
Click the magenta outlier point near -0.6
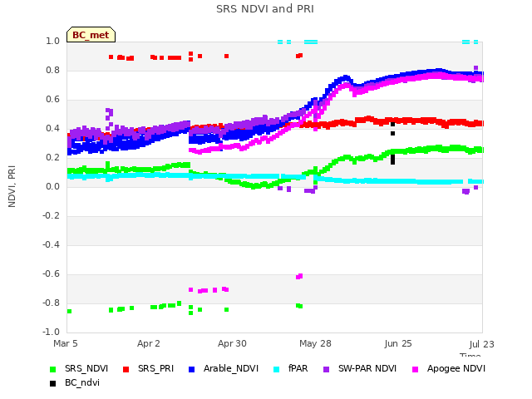tap(299, 277)
